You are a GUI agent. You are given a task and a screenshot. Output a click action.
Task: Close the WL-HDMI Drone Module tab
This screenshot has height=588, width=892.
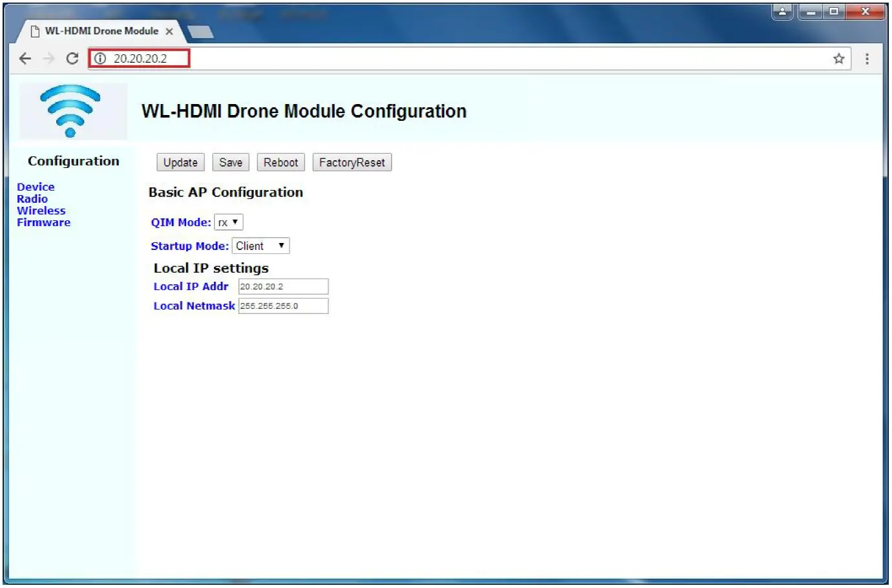point(169,31)
